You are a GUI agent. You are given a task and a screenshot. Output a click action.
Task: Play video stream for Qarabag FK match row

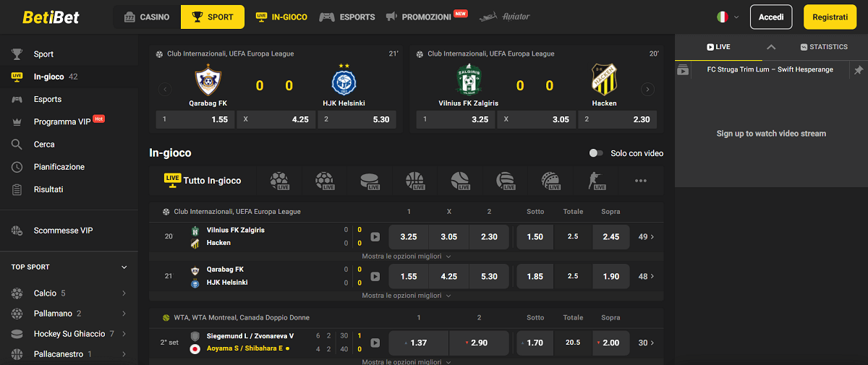[375, 276]
